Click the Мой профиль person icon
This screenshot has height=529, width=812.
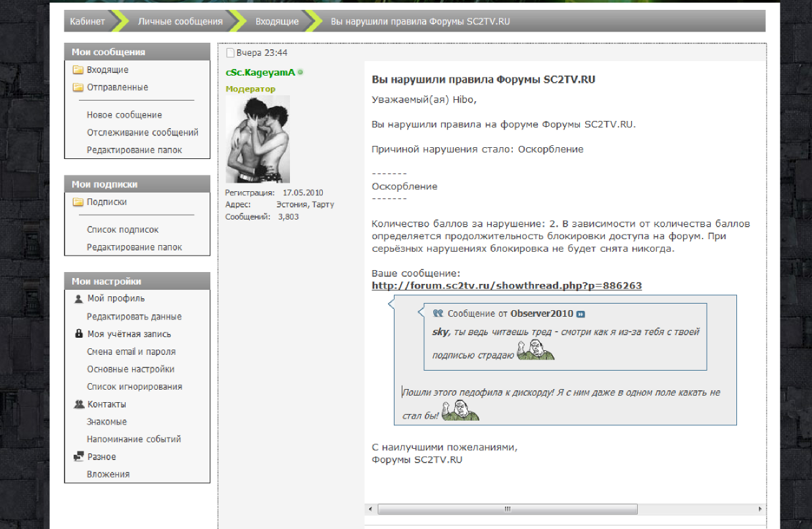tap(79, 298)
